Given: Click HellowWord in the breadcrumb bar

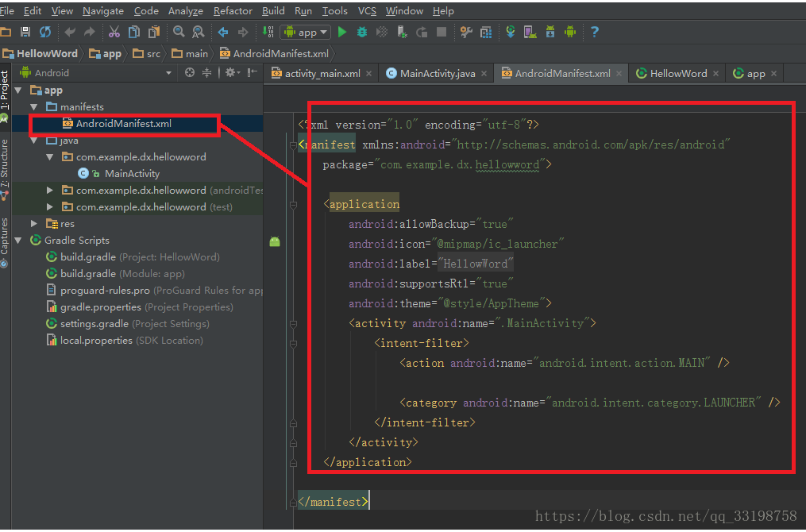Looking at the screenshot, I should pyautogui.click(x=40, y=53).
